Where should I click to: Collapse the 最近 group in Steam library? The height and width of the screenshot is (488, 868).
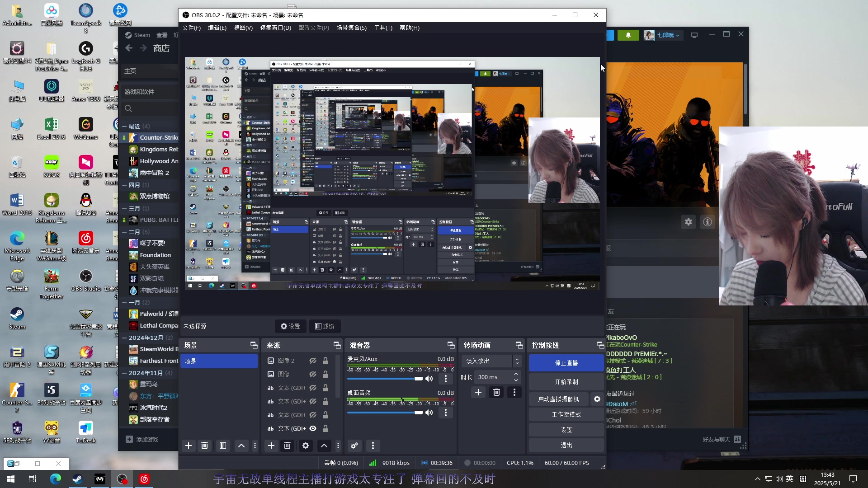[x=125, y=126]
